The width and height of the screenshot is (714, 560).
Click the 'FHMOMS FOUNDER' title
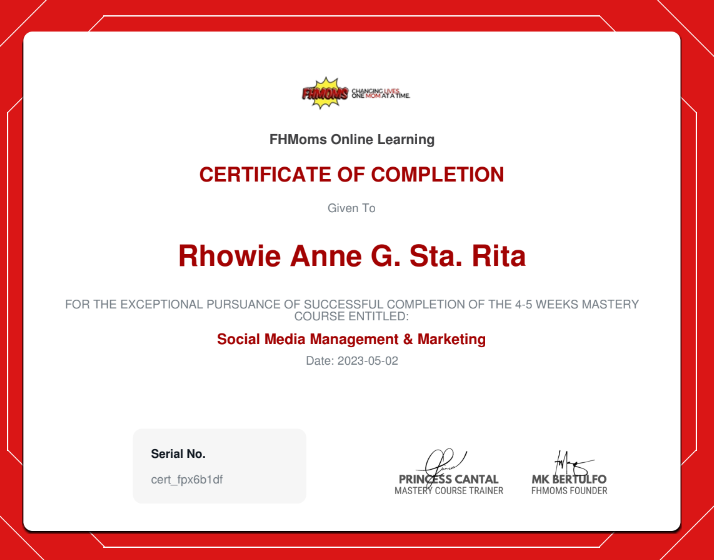point(569,491)
